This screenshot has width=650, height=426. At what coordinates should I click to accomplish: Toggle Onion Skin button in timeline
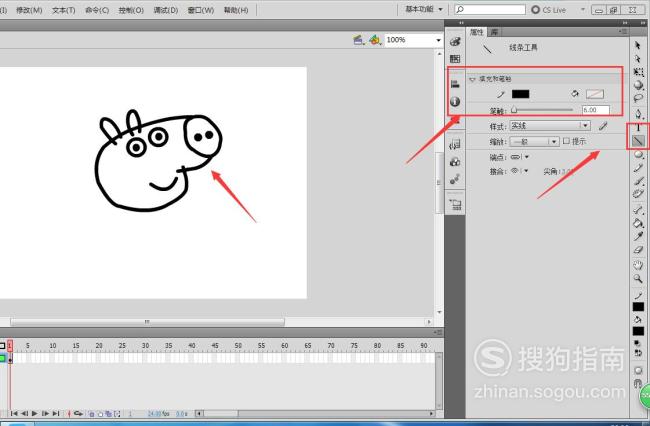(92, 414)
